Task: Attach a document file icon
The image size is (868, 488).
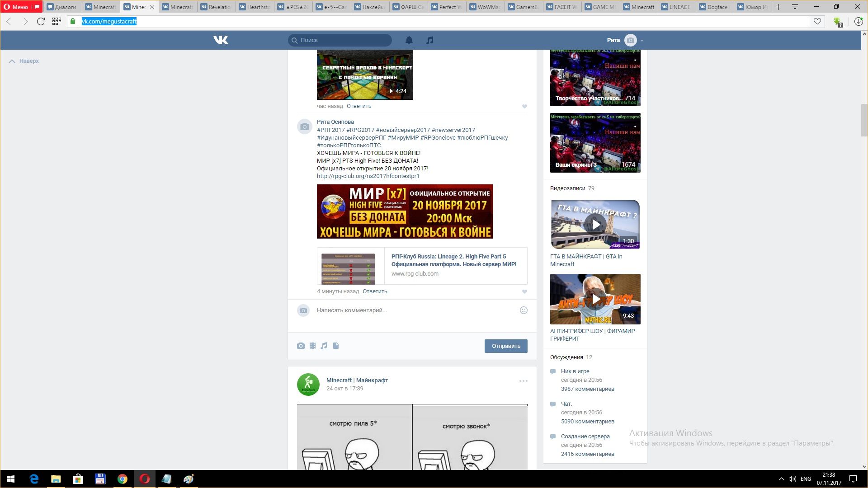Action: (336, 346)
